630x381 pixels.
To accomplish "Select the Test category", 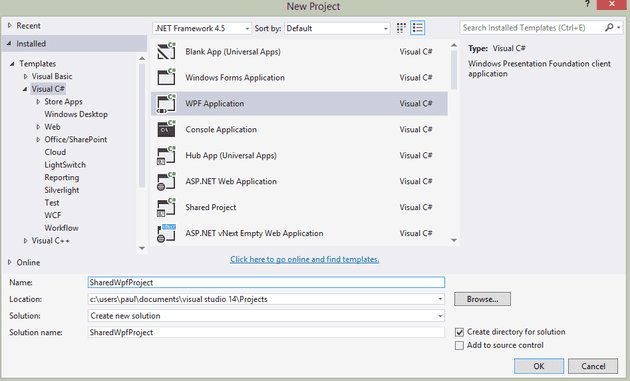I will (x=52, y=203).
